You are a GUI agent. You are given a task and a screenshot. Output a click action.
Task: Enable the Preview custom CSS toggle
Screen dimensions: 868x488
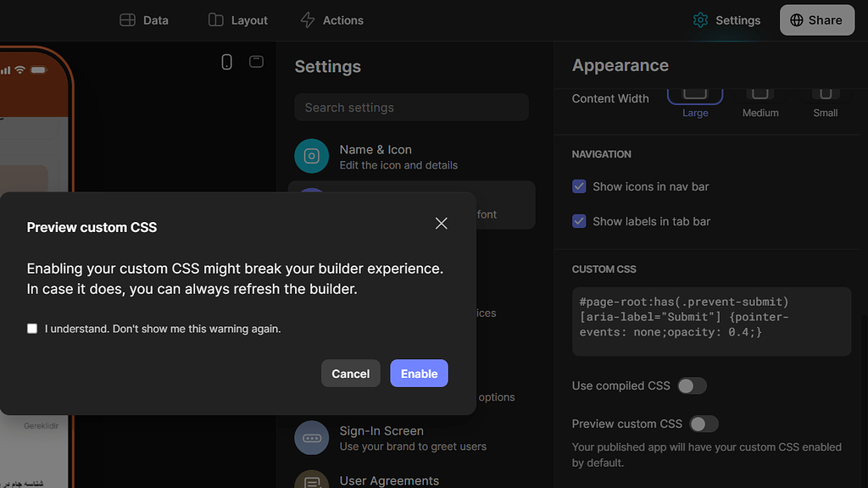704,424
